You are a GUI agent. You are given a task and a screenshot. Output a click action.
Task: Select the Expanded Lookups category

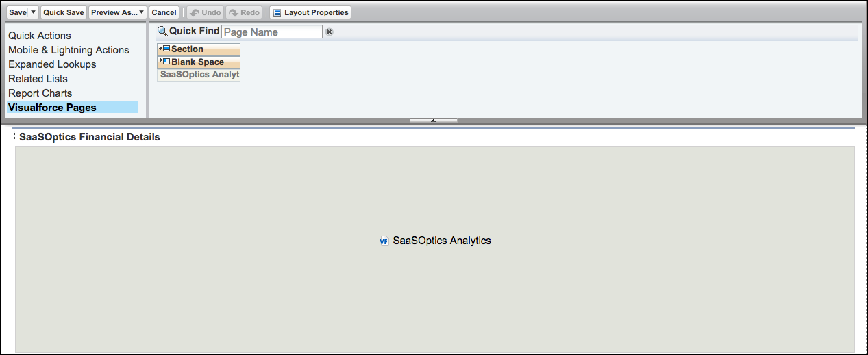tap(52, 64)
